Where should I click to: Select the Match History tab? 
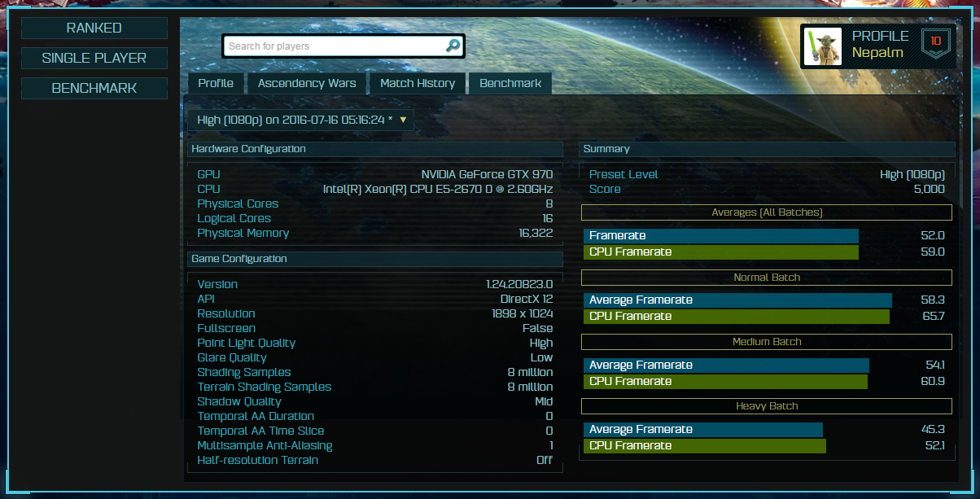click(x=418, y=83)
